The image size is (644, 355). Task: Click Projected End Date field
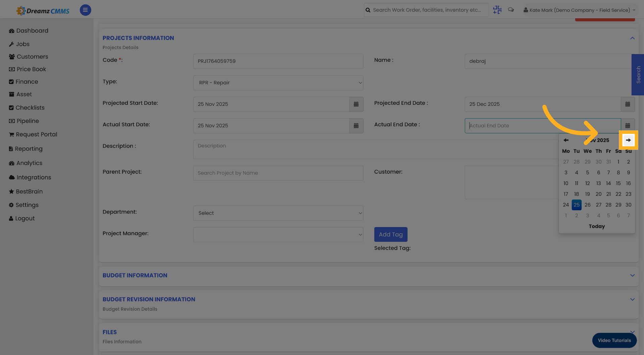(543, 104)
